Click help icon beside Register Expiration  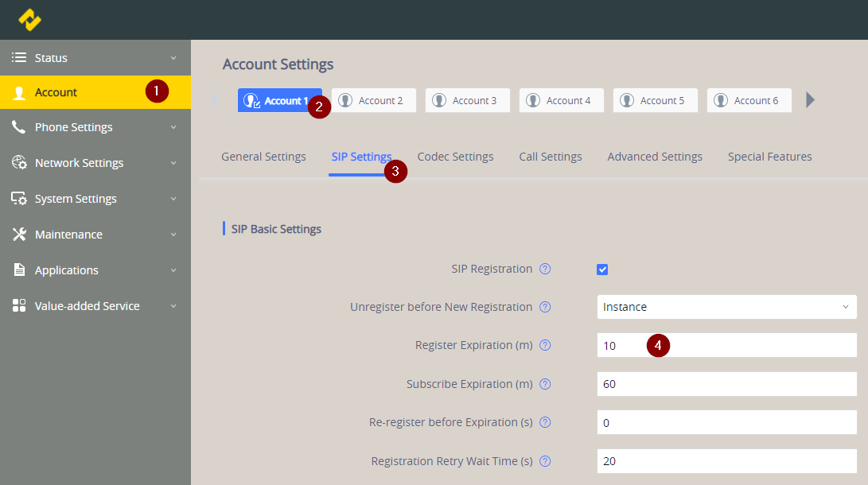545,346
